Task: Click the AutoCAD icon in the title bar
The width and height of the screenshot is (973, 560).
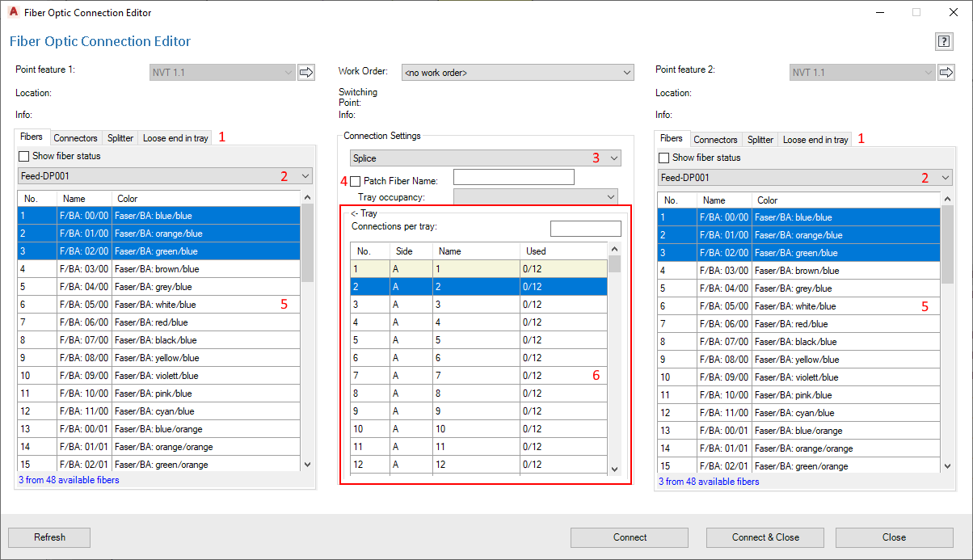Action: point(13,13)
